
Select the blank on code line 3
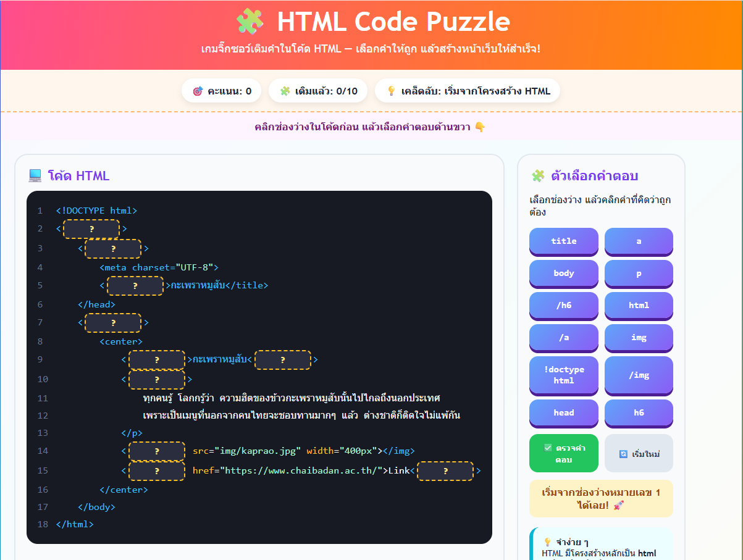[x=113, y=249]
